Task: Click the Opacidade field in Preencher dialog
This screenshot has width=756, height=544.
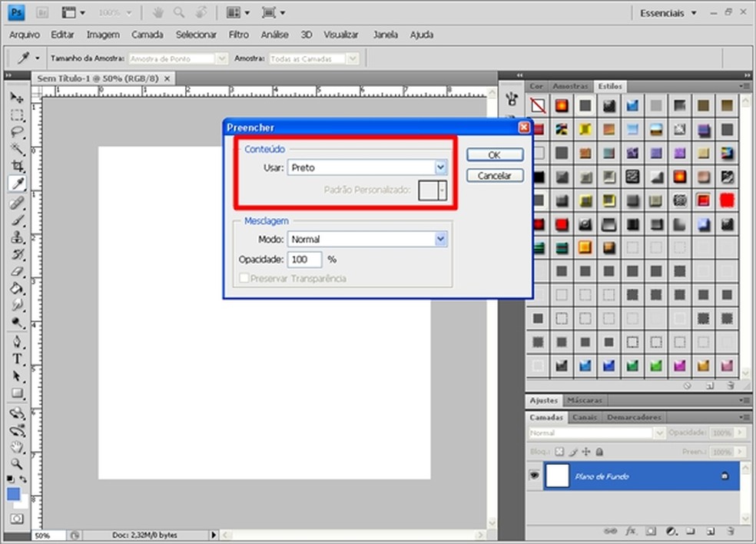Action: [x=304, y=260]
